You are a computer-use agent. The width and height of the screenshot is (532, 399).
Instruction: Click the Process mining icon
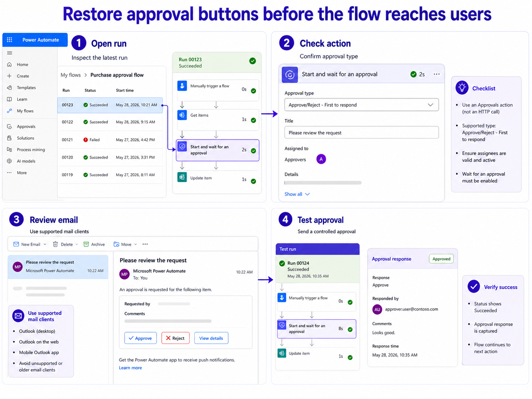tap(10, 150)
